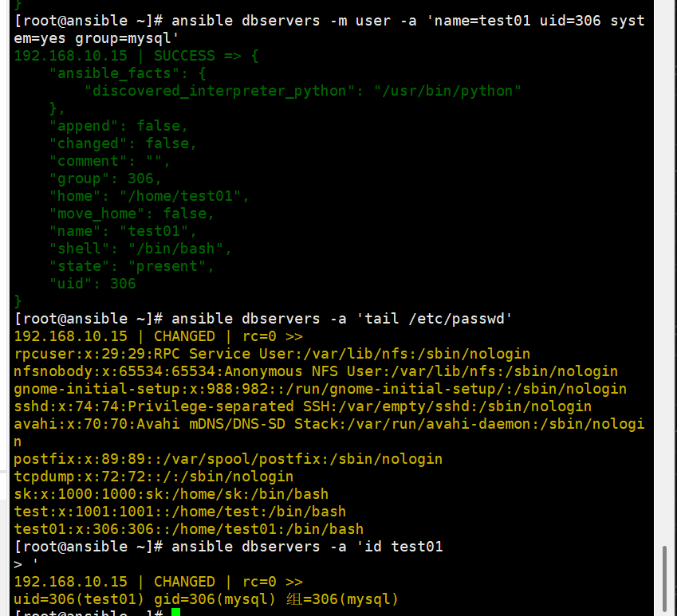Viewport: 677px width, 616px height.
Task: Click the terminal scrollbar thumb
Action: pos(664,579)
